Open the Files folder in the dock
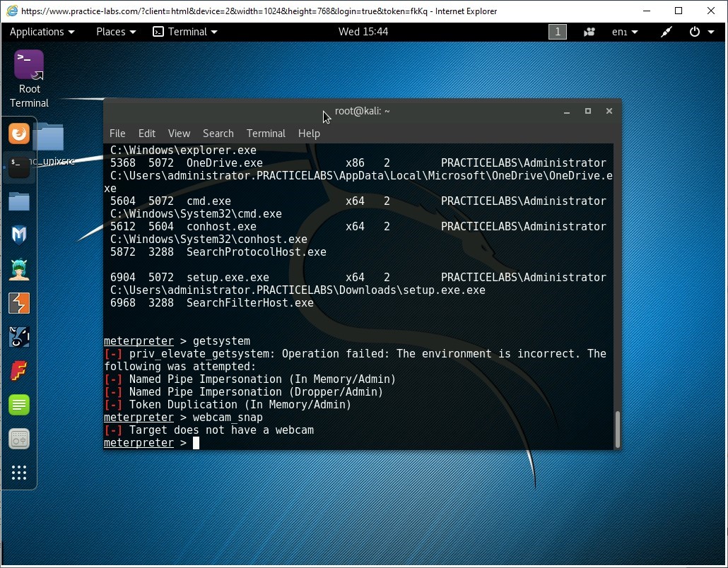728x568 pixels. tap(19, 201)
